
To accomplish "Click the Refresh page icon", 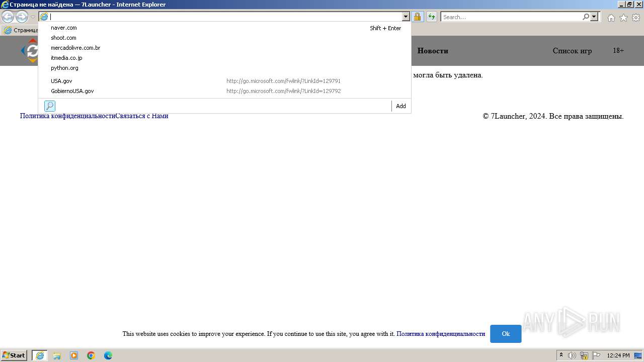I will pos(432,17).
